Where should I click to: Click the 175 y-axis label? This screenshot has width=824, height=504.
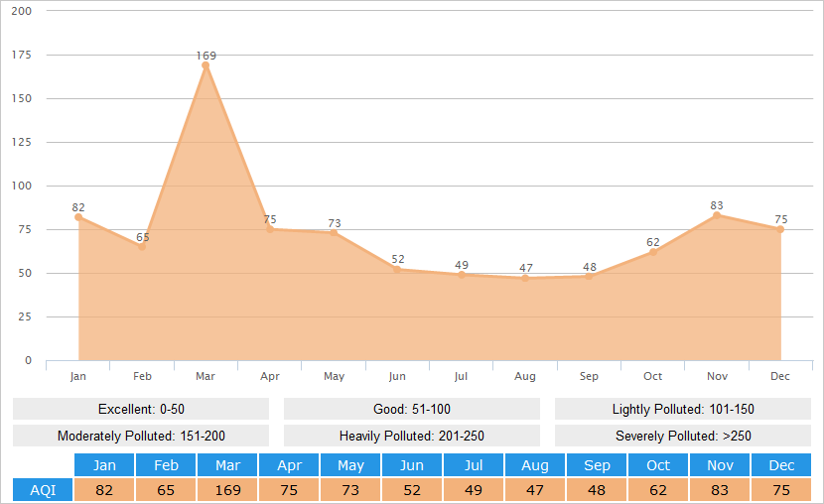tap(22, 55)
